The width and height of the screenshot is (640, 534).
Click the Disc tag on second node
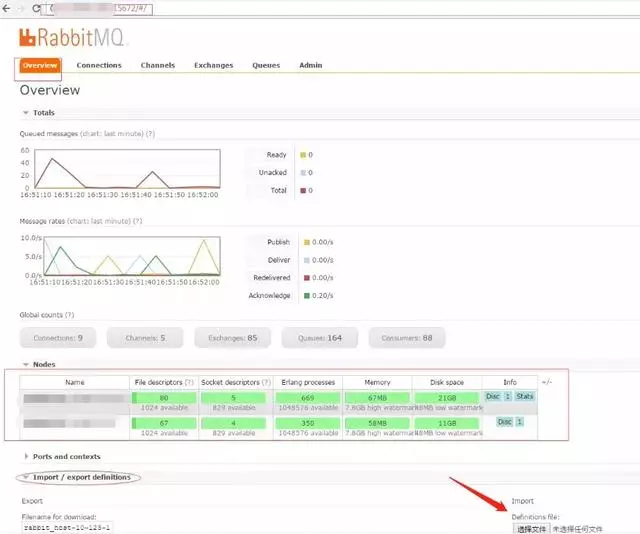(504, 422)
